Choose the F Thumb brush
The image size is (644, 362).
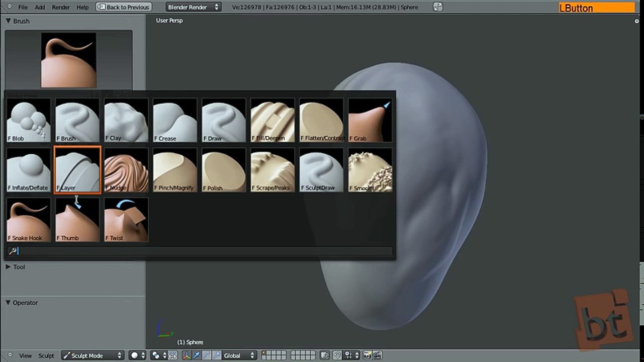tap(77, 220)
